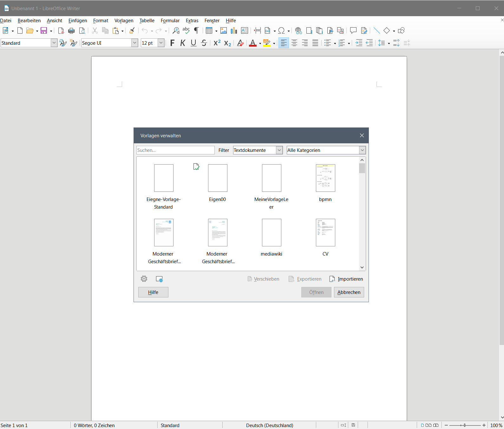Toggle underline formatting
Screen dimensions: 504x429
(x=193, y=43)
